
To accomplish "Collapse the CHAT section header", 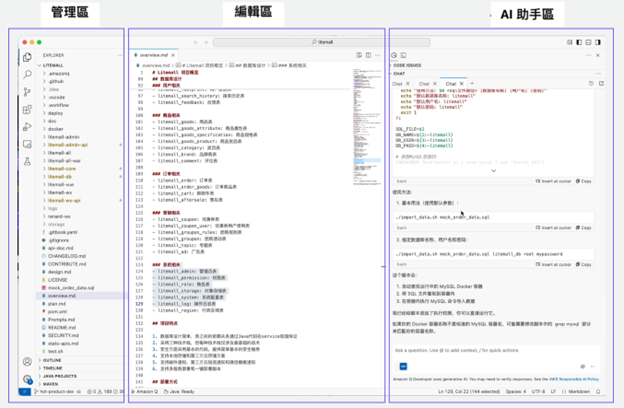I will (398, 74).
